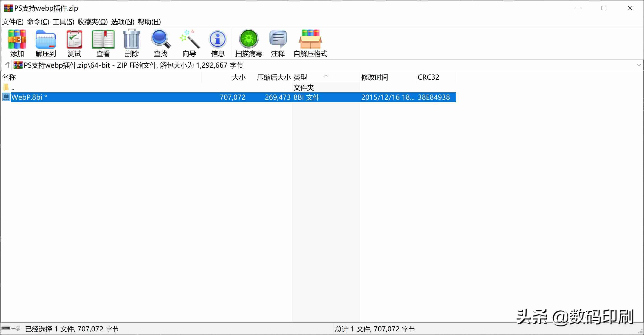644x335 pixels.
Task: Maximize the WinRAR window
Action: coord(604,8)
